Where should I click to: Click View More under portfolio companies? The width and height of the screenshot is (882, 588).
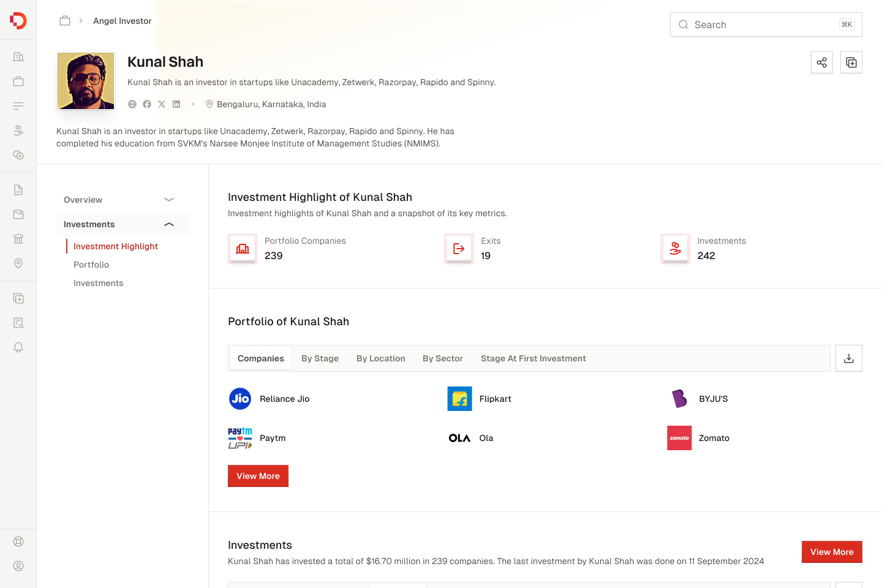tap(258, 476)
